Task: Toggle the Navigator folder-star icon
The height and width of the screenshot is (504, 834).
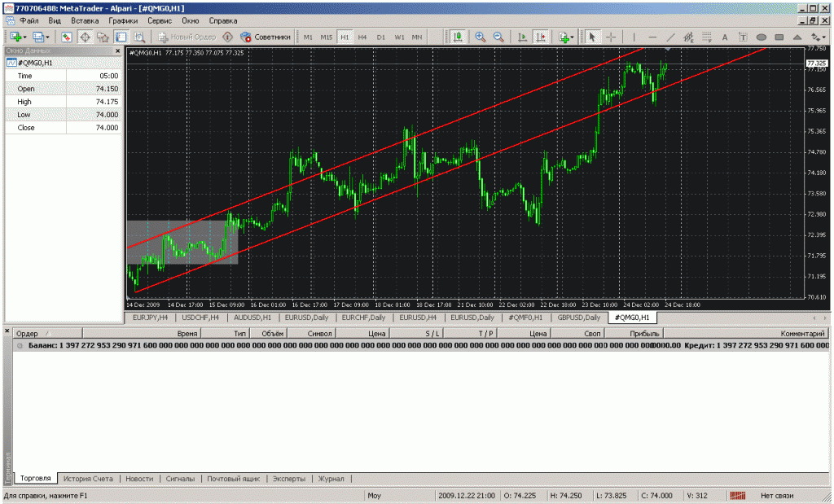Action: 103,37
